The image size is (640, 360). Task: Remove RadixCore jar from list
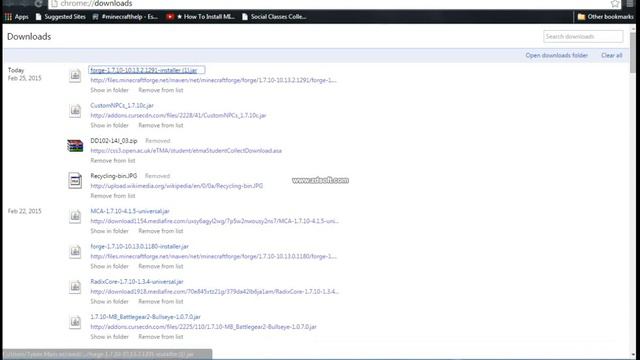tap(161, 301)
